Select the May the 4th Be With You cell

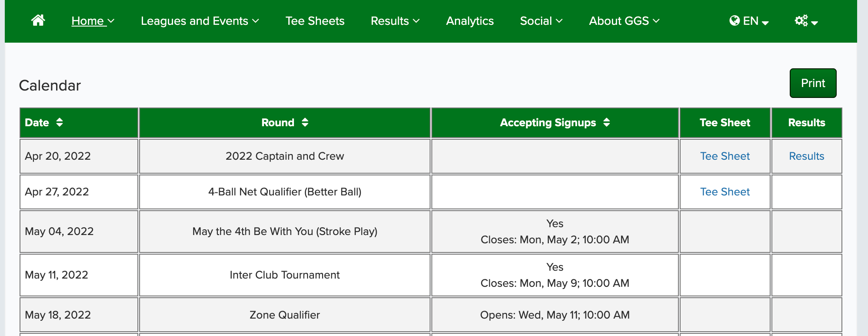285,232
